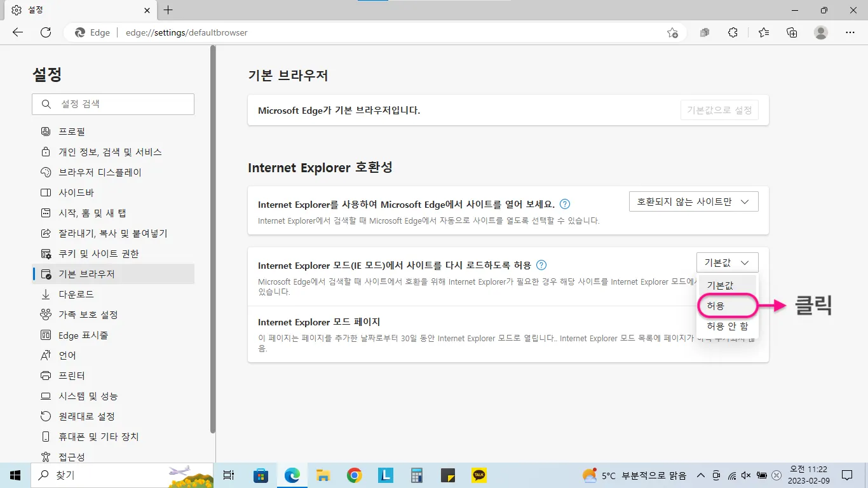Click the help icon beside the IE 모드 reload setting

541,265
